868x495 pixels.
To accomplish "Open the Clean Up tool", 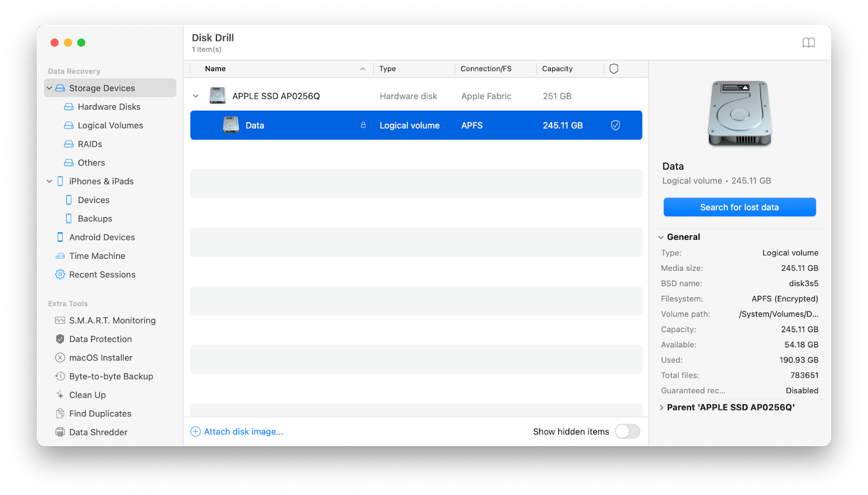I will coord(87,395).
